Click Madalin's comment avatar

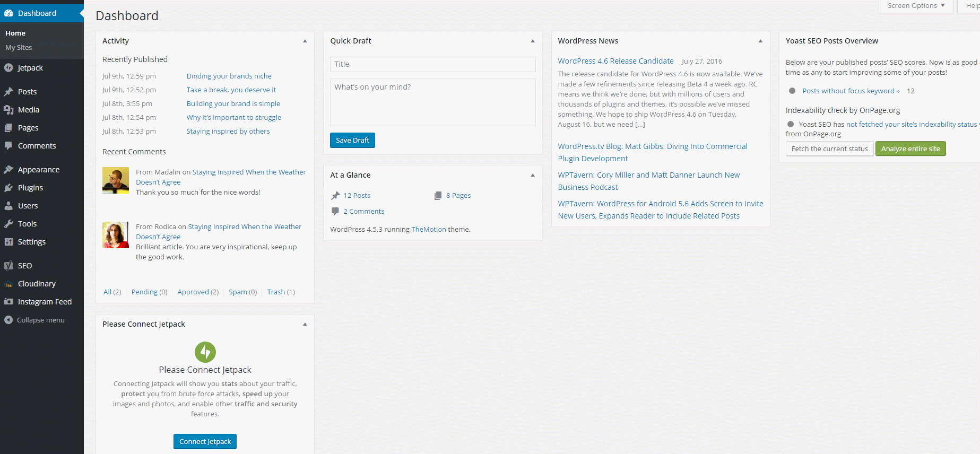click(x=116, y=180)
